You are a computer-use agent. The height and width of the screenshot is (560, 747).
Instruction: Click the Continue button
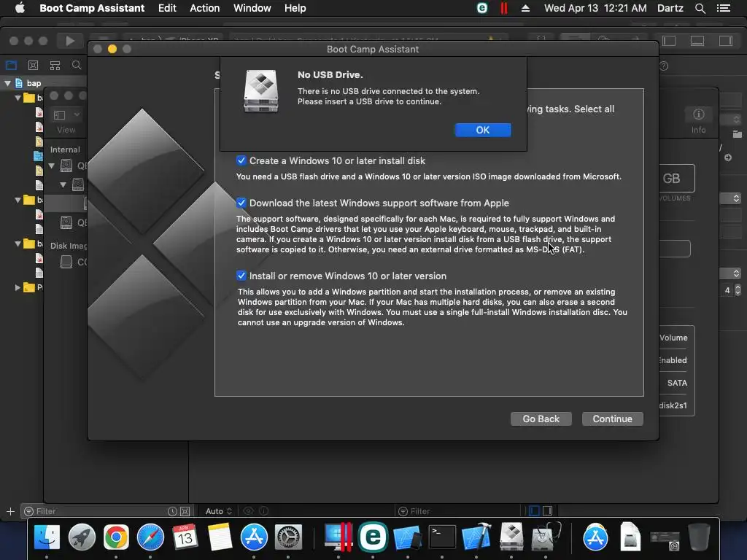(613, 419)
